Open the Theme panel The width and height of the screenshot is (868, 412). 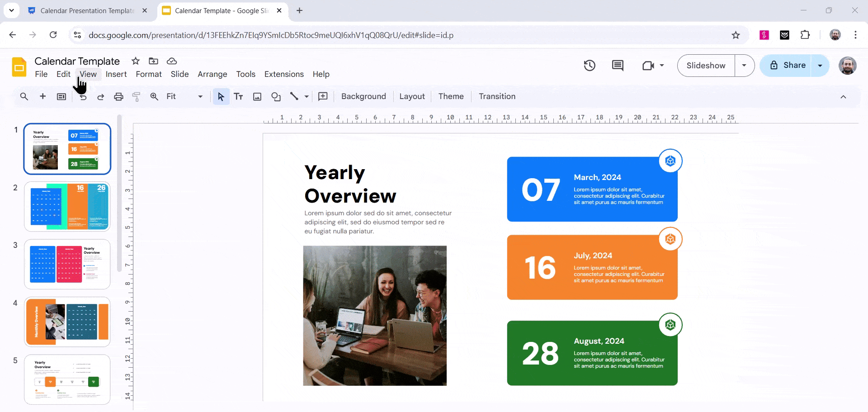(451, 96)
